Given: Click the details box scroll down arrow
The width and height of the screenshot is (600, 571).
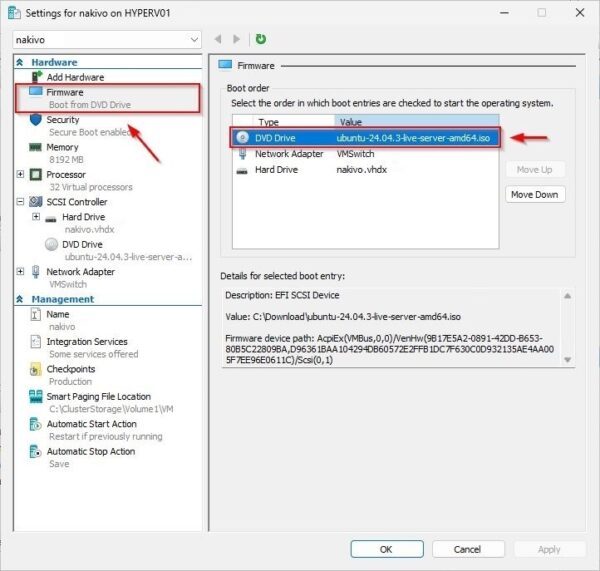Looking at the screenshot, I should (567, 360).
